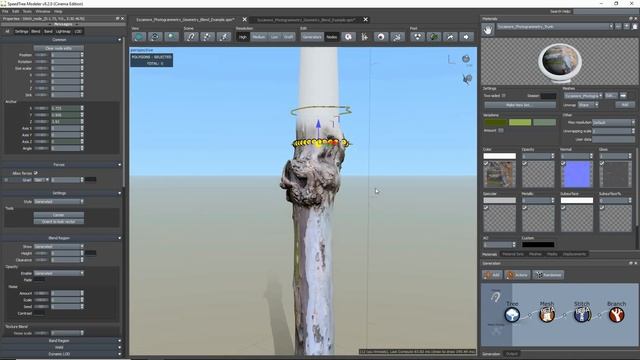Click the gear icon next to Nodes button
The height and width of the screenshot is (360, 640).
click(348, 37)
